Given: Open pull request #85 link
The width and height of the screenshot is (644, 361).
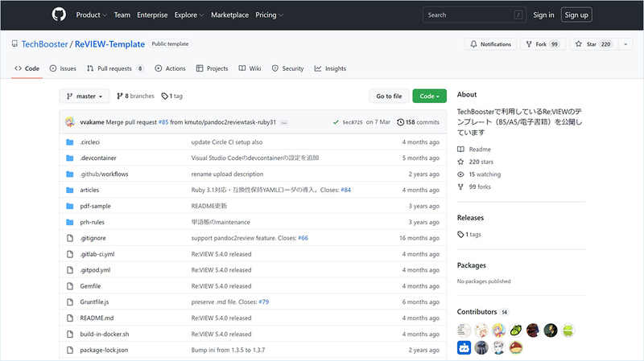Looking at the screenshot, I should [163, 122].
